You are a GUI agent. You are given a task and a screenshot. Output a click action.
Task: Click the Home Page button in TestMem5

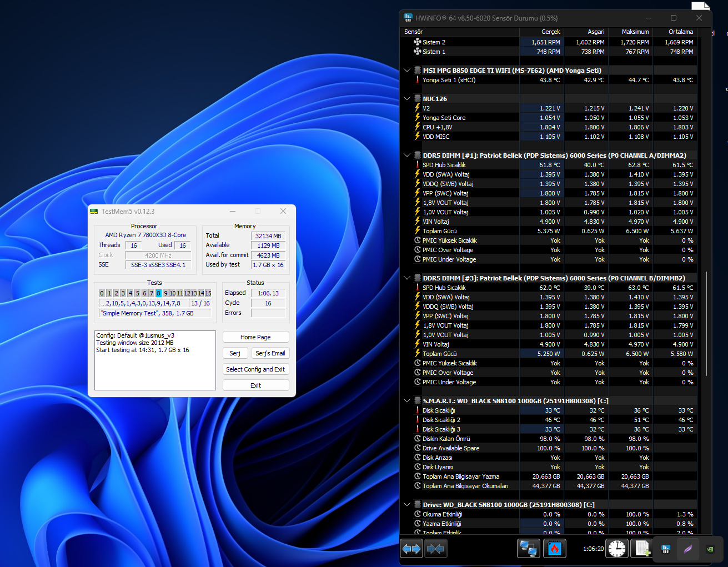point(255,337)
